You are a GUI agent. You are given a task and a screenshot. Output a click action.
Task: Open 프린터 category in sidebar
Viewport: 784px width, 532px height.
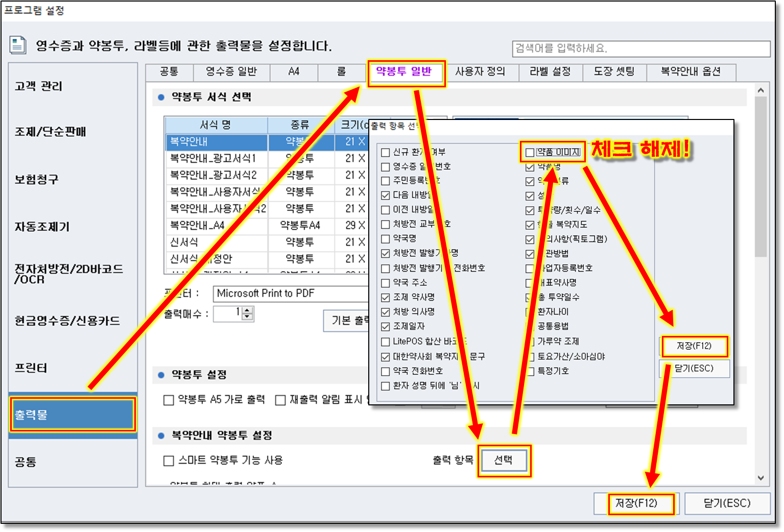pyautogui.click(x=31, y=368)
